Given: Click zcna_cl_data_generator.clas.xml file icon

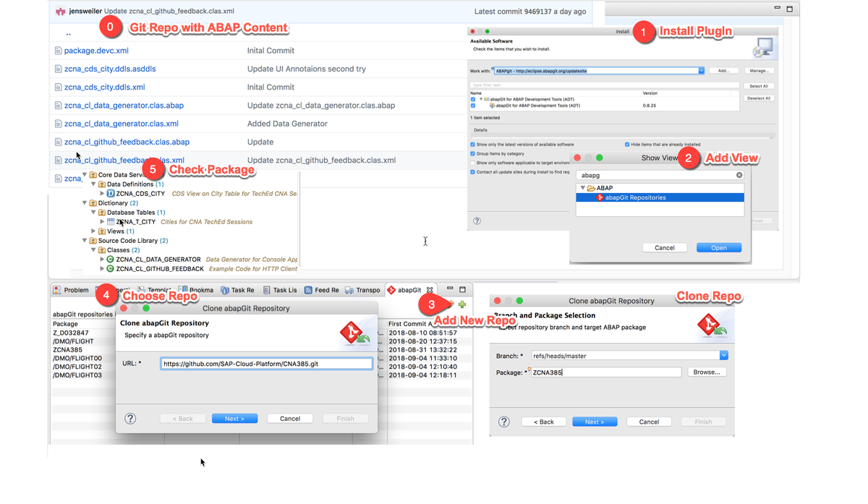Looking at the screenshot, I should 59,124.
